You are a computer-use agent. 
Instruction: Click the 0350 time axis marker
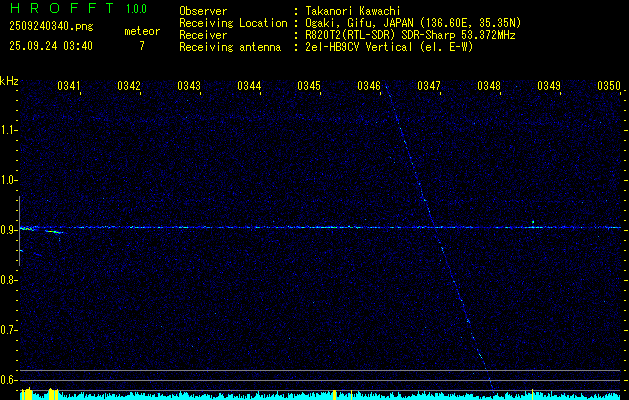point(609,85)
